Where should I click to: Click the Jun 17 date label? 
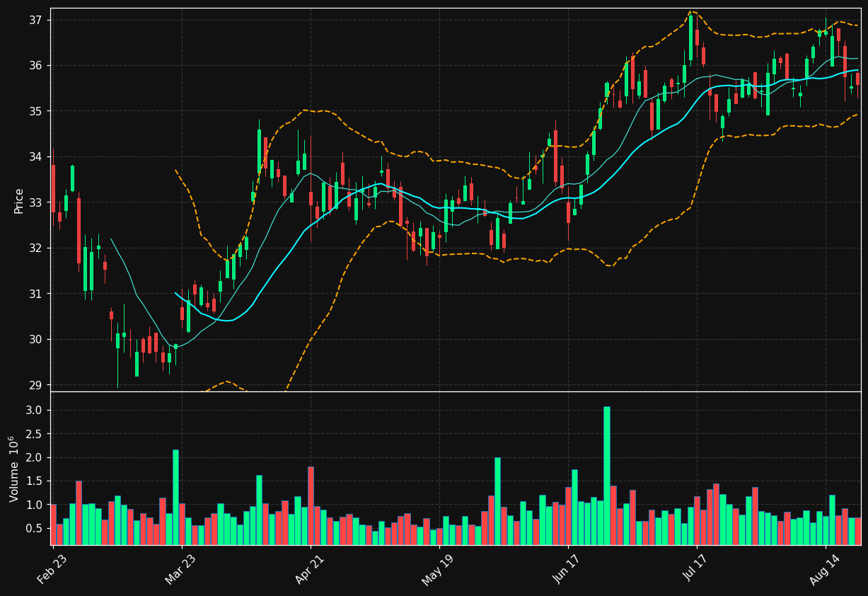click(567, 569)
